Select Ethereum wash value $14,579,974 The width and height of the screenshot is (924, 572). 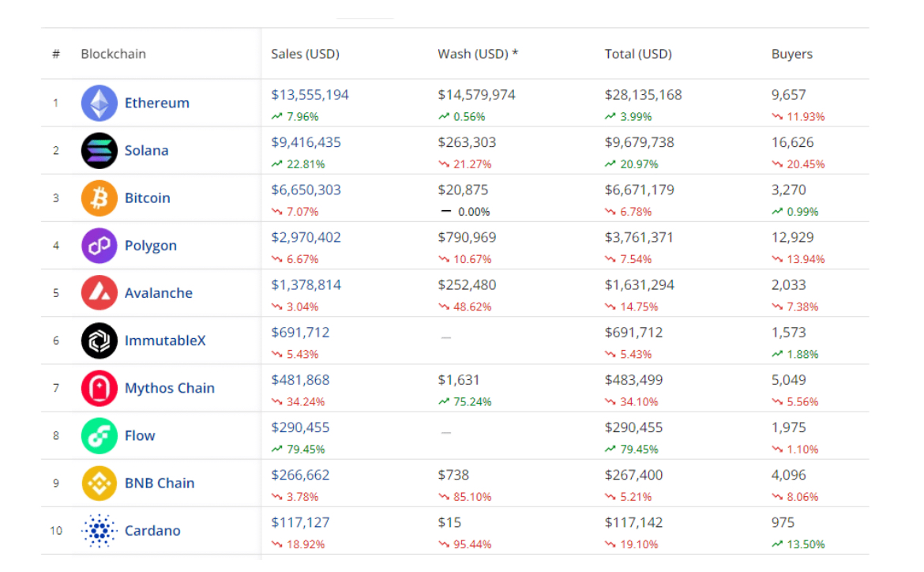477,95
